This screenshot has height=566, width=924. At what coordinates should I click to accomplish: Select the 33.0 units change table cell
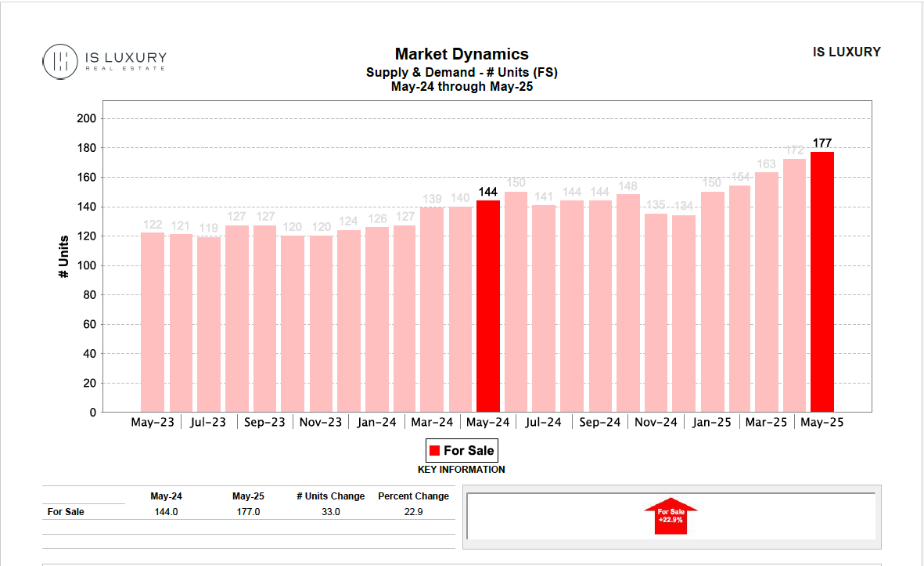[330, 512]
